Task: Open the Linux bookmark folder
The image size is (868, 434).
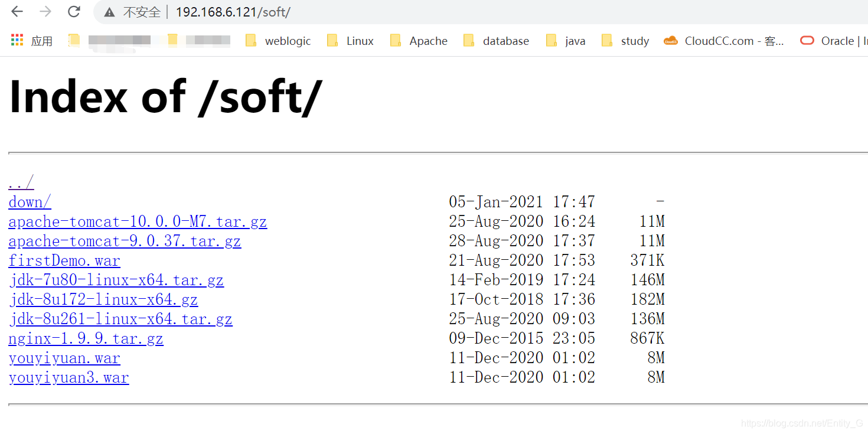Action: point(350,41)
